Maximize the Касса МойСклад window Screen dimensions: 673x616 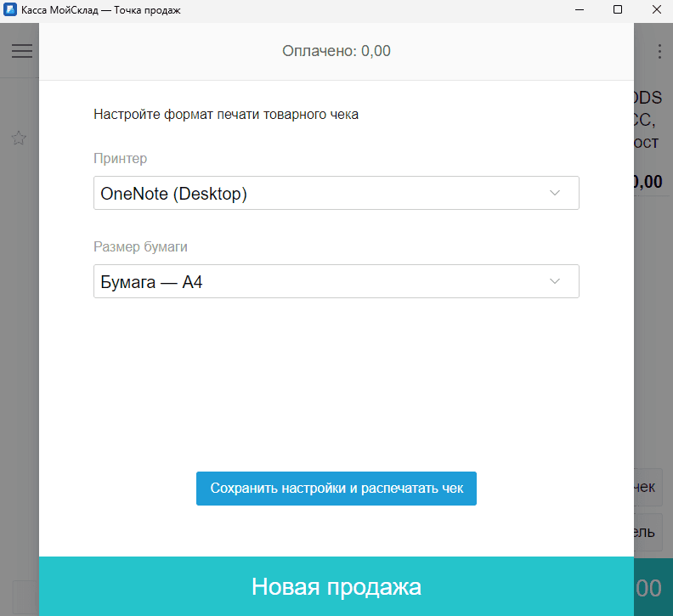click(618, 10)
